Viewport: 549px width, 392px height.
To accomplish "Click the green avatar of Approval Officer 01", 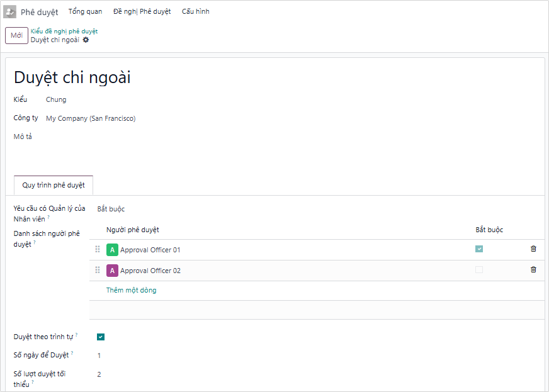I will (112, 250).
